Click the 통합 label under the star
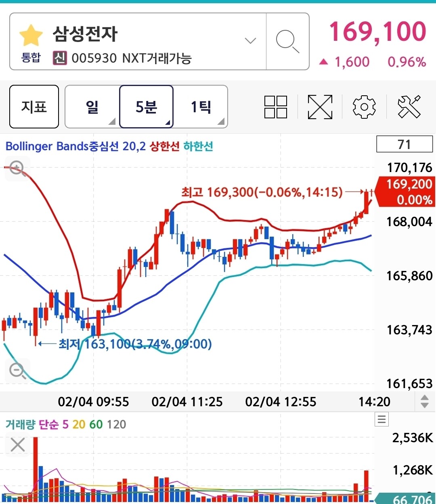Screen dimensions: 436x504 (x=31, y=58)
